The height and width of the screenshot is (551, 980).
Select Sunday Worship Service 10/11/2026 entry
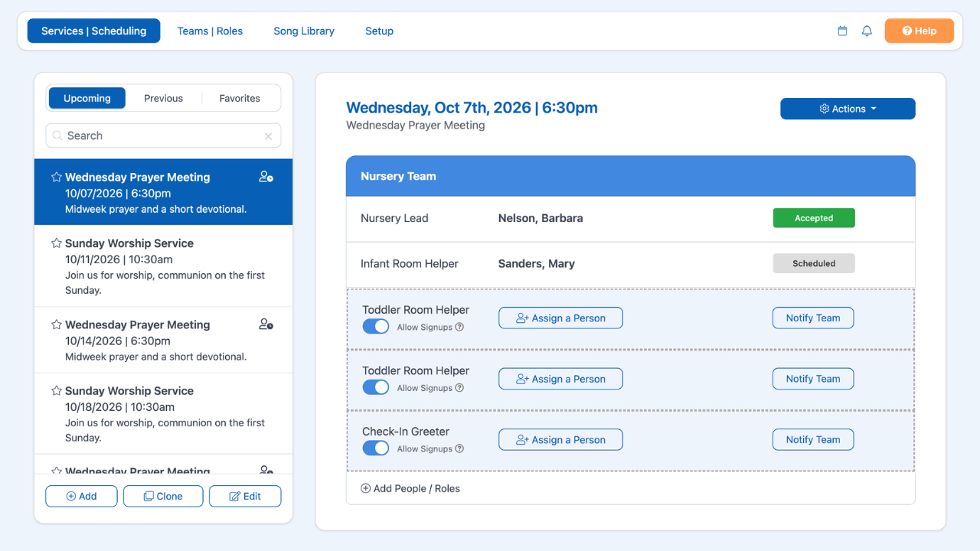163,266
